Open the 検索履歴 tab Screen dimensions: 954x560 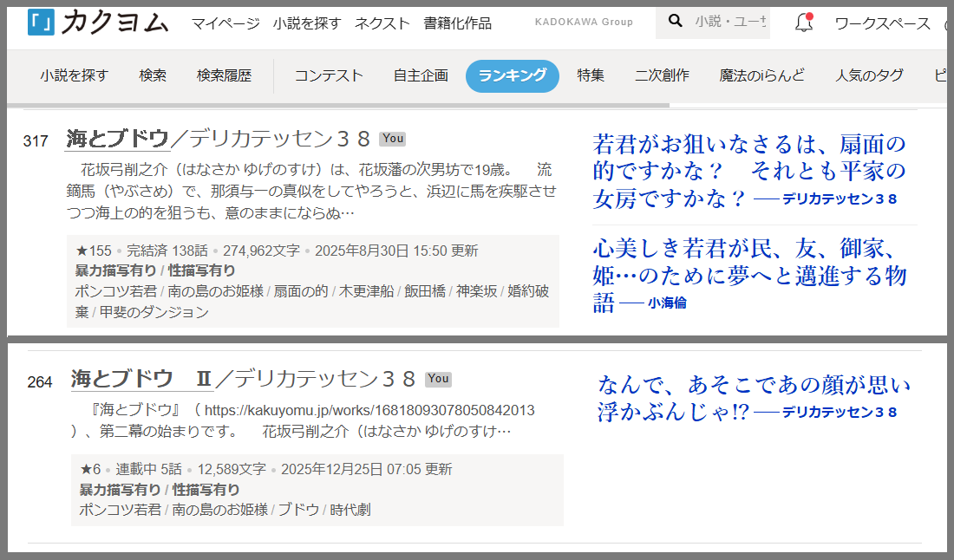pos(224,75)
